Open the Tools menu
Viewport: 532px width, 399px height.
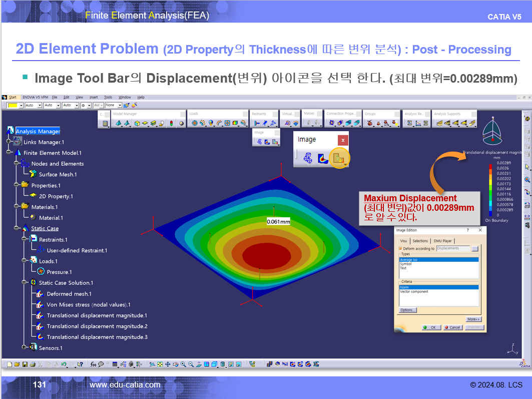tap(108, 97)
